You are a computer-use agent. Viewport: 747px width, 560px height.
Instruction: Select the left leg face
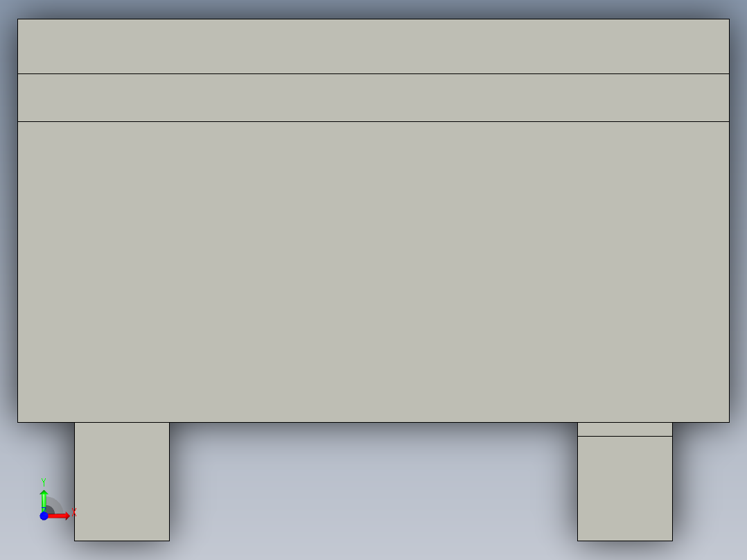click(x=122, y=482)
